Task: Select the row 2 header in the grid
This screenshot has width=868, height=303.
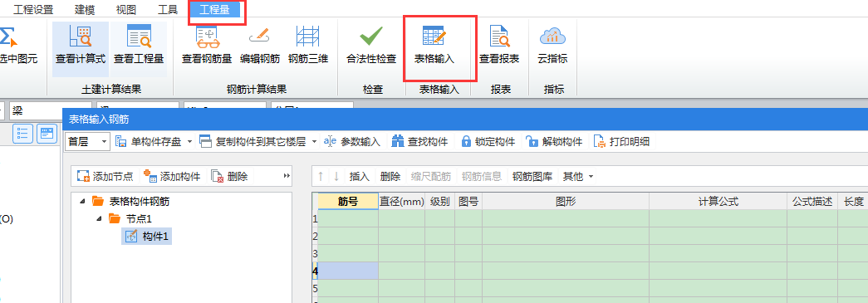Action: (315, 236)
